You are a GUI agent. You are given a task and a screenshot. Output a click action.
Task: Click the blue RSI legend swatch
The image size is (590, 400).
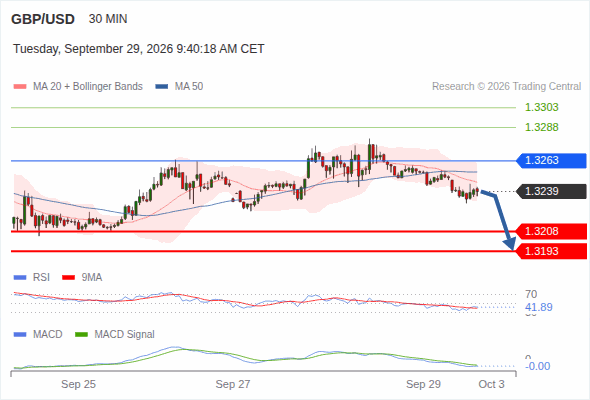(20, 278)
